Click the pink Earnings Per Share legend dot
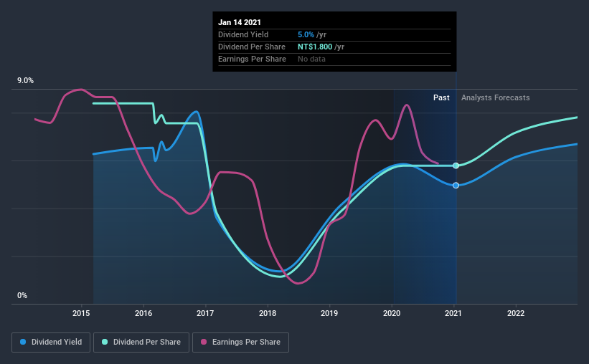Viewport: 589px width, 364px height. [x=204, y=342]
